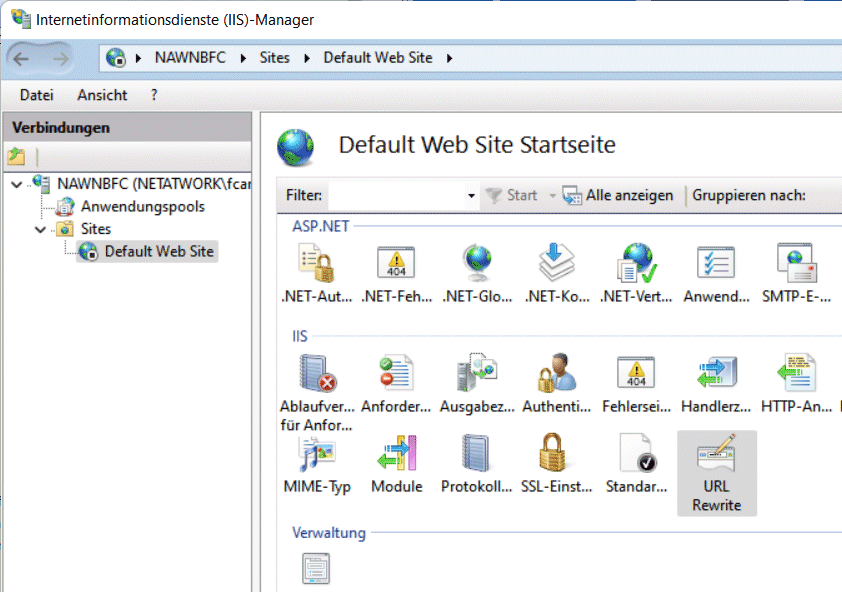
Task: Click the connect icon in Verbindungen toolbar
Action: click(x=16, y=156)
